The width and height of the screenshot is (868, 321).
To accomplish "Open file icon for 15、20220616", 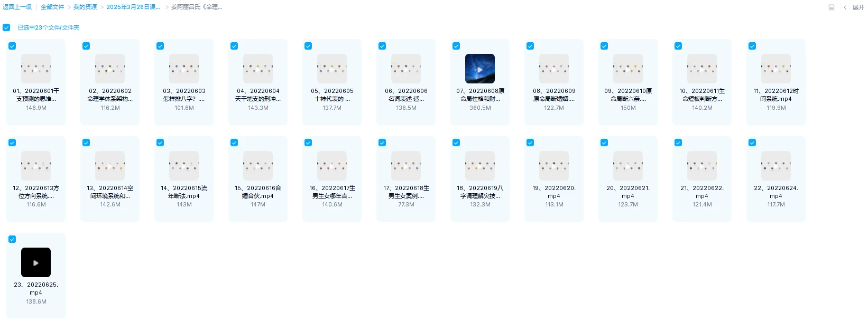I will pos(258,166).
